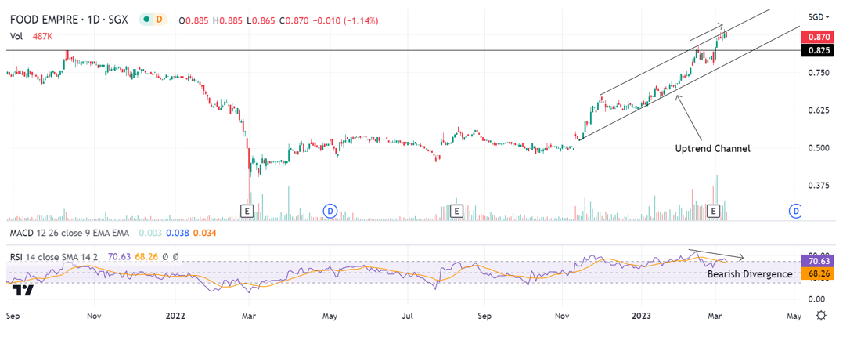Screen dimensions: 868x344
Task: Click the TradingView logo
Action: pyautogui.click(x=23, y=290)
